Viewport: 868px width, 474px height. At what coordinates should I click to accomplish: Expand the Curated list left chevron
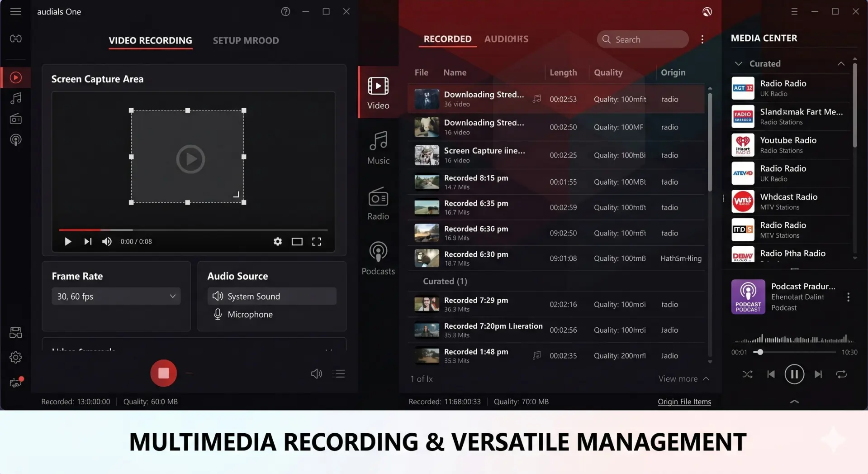coord(738,64)
